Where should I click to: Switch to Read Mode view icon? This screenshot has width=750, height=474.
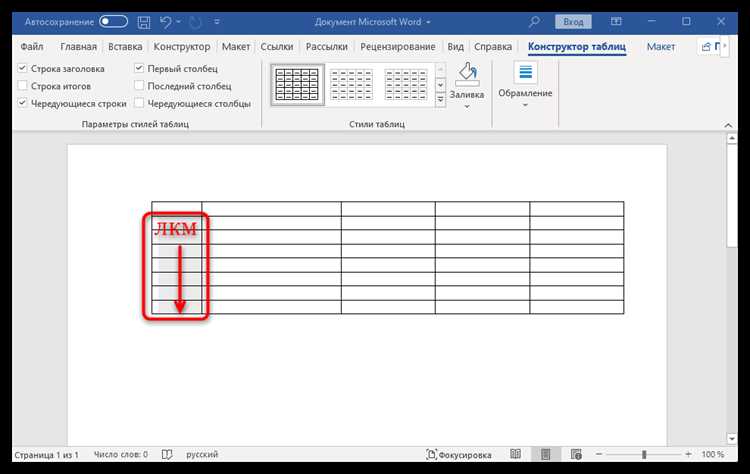click(515, 454)
